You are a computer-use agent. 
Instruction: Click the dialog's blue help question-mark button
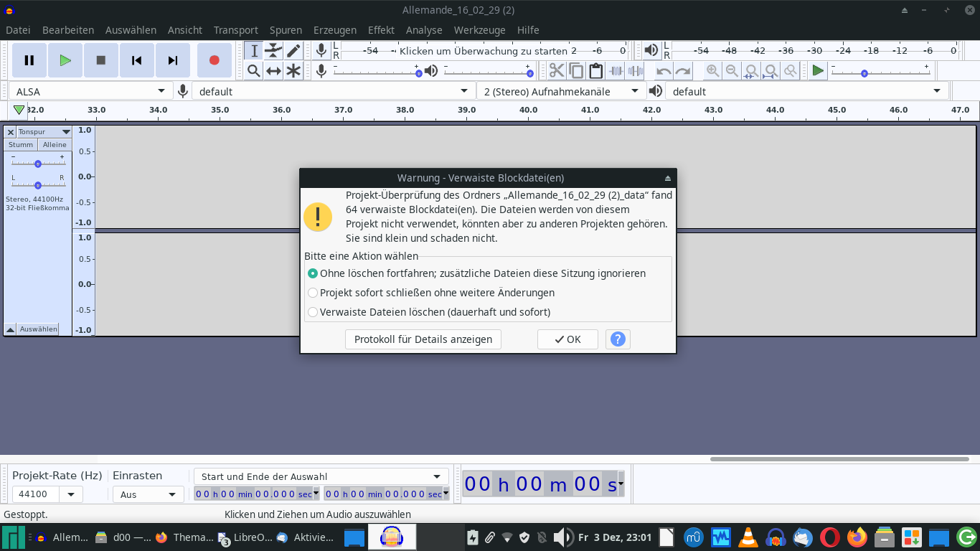point(618,339)
